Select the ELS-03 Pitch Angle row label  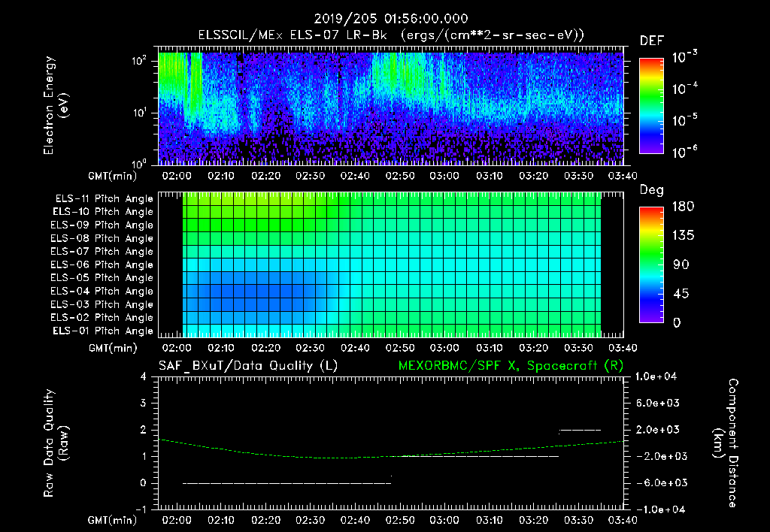[102, 305]
